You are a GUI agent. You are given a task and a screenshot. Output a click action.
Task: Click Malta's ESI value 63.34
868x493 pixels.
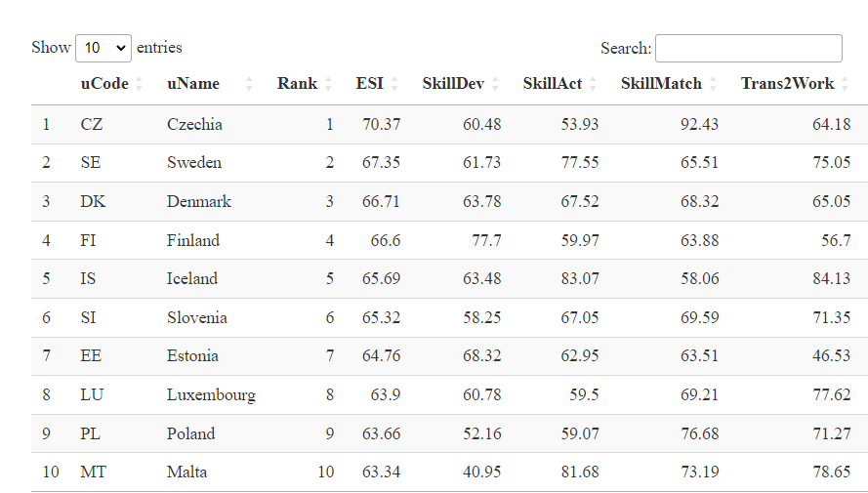(382, 472)
